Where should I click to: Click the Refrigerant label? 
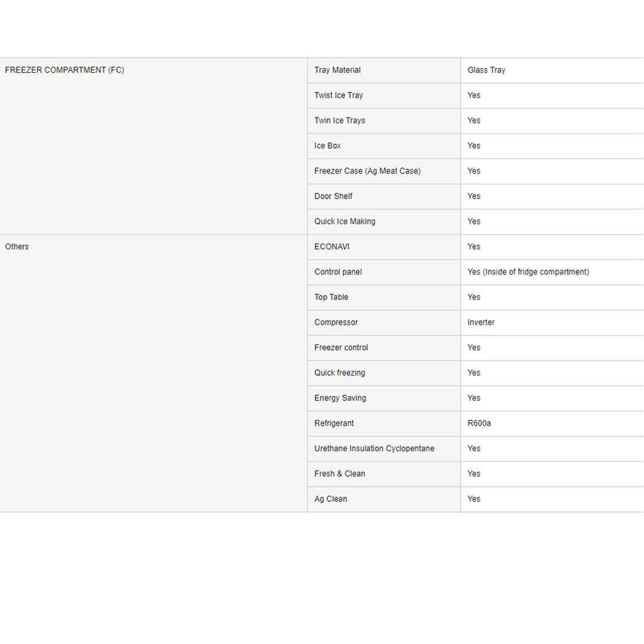(334, 423)
